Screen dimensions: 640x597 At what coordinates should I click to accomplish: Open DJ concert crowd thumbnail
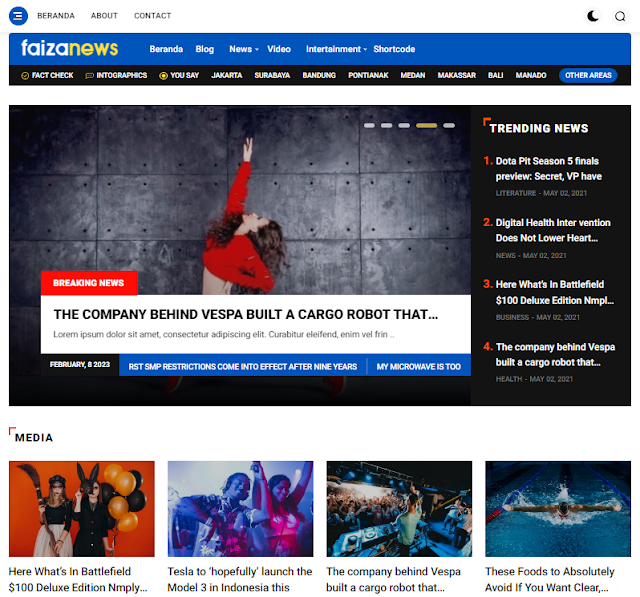click(399, 508)
